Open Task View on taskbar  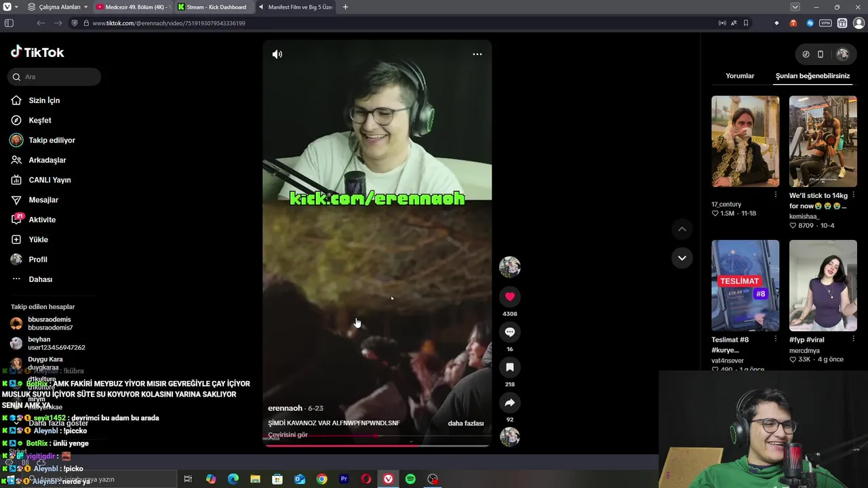[x=188, y=479]
